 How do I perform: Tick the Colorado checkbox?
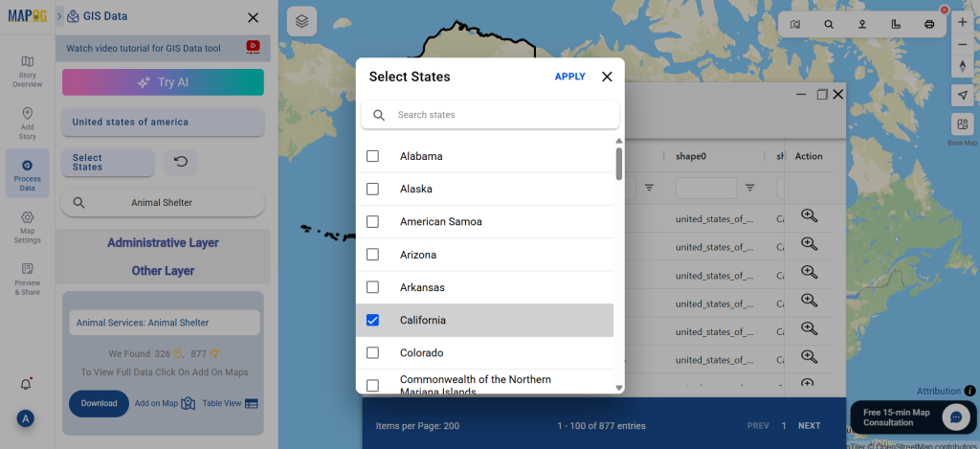pos(372,352)
